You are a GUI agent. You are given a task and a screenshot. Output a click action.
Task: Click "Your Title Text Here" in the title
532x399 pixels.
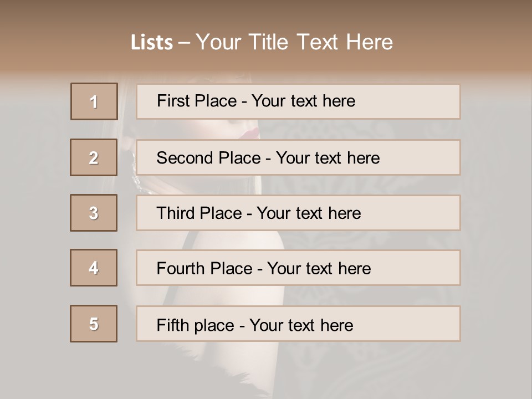pos(294,42)
